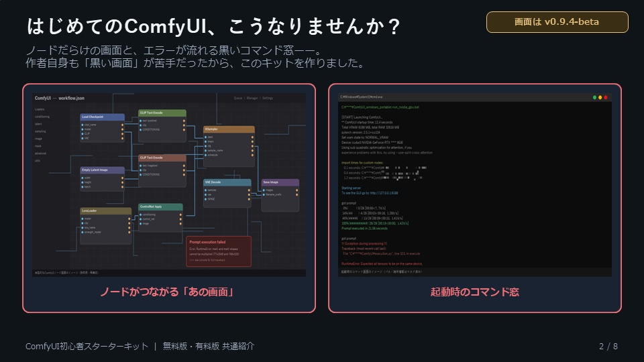The height and width of the screenshot is (362, 644).
Task: Click sampler_name row in KSampler node
Action: click(229, 151)
